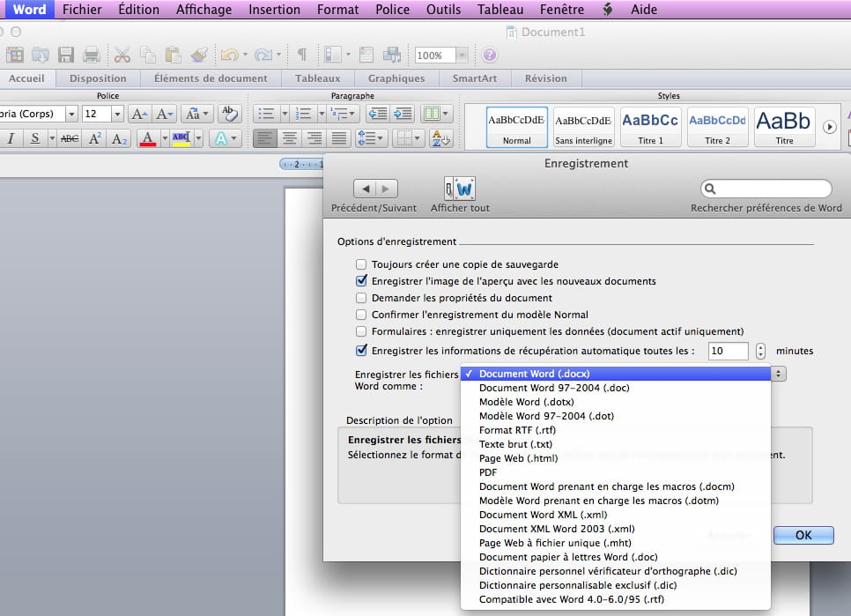This screenshot has width=851, height=616.
Task: Click the Redo arrow icon
Action: pyautogui.click(x=263, y=55)
